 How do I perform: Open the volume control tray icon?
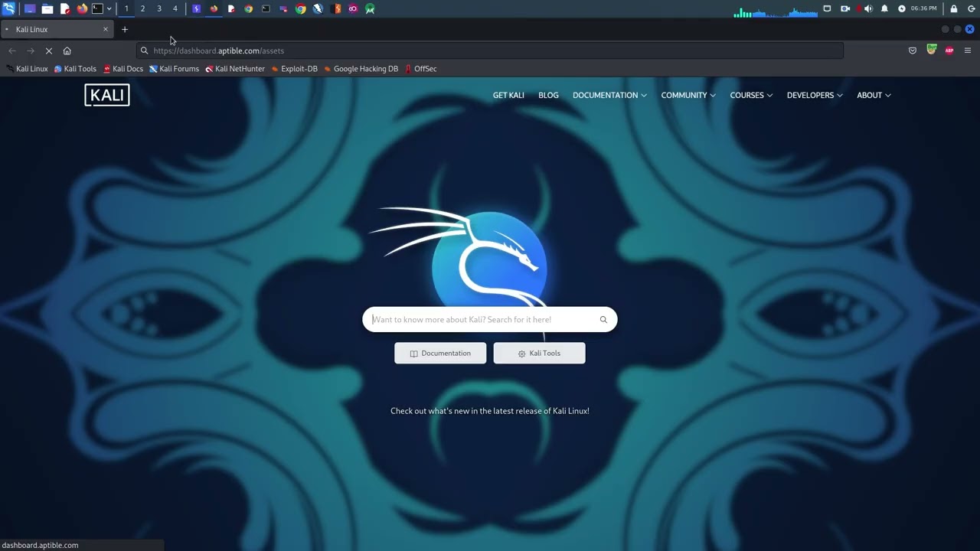868,8
